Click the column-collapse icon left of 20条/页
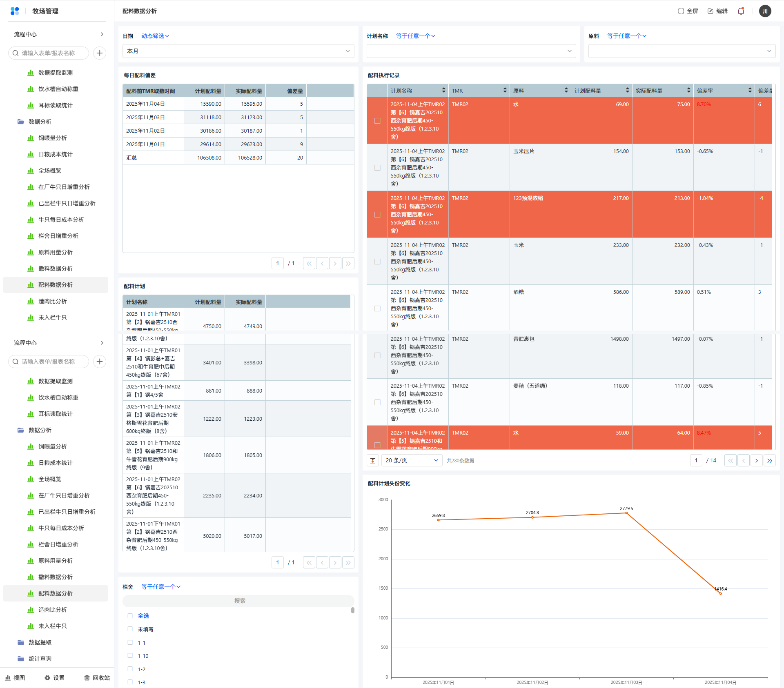This screenshot has height=688, width=784. coord(373,460)
